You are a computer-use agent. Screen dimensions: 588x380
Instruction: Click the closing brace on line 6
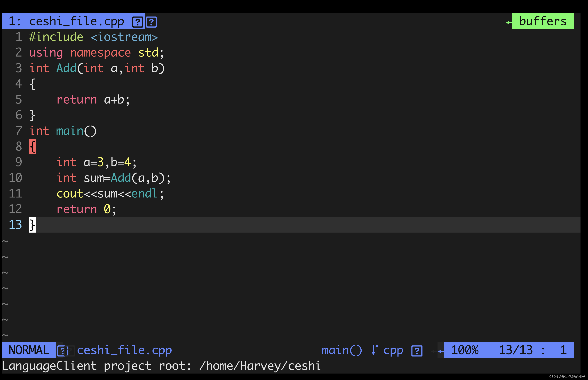click(x=32, y=115)
